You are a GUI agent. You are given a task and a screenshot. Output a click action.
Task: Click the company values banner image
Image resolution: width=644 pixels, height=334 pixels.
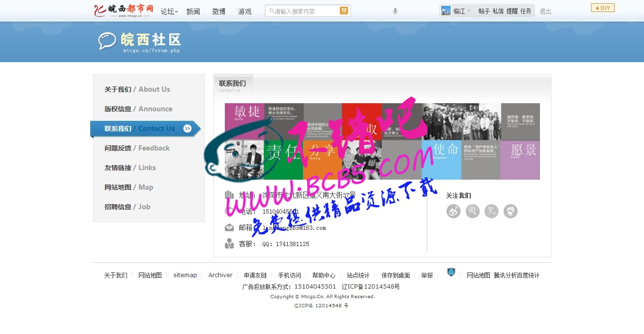[382, 141]
